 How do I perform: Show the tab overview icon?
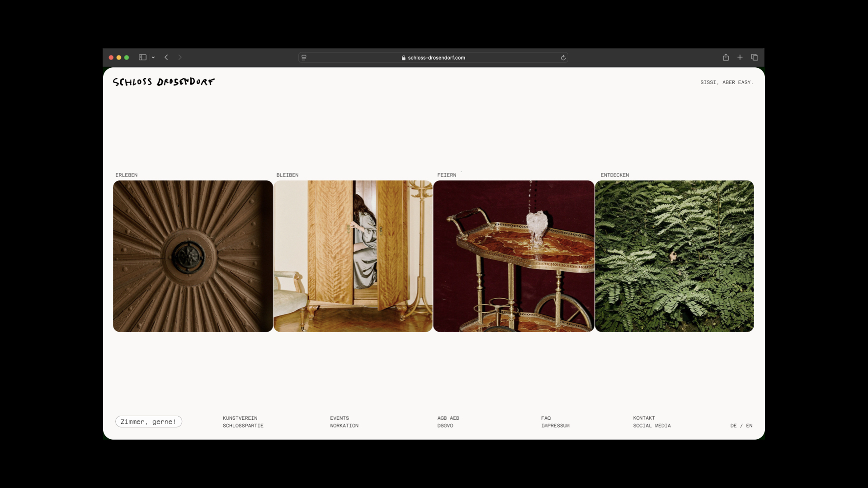click(x=755, y=57)
